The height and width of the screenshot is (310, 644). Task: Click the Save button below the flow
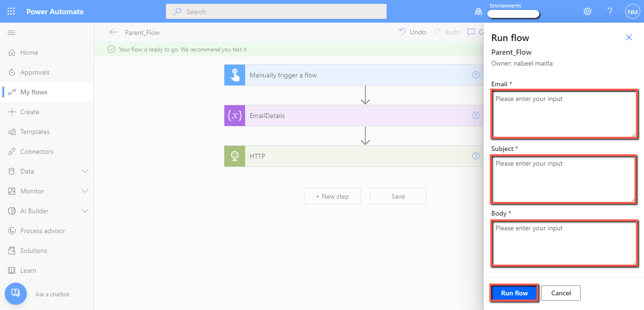[398, 196]
